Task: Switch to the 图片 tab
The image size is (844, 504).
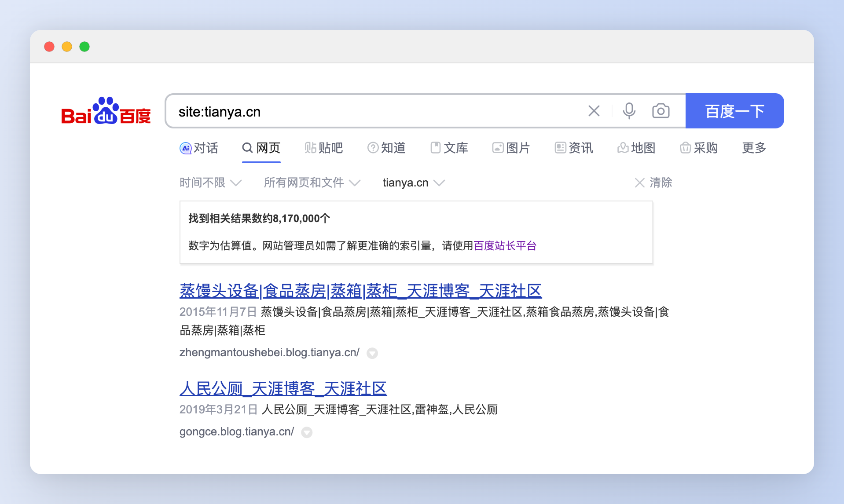Action: (x=511, y=148)
